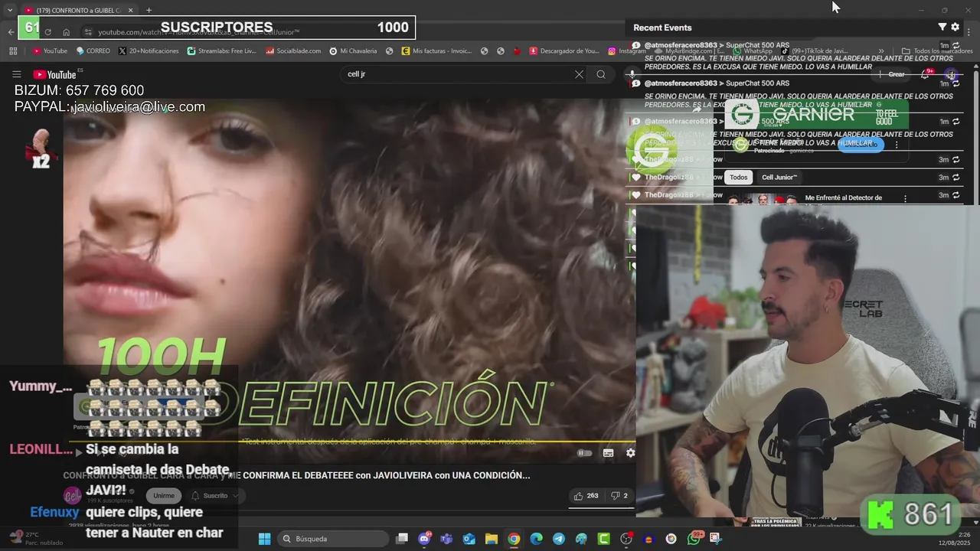Open Task View on the taskbar
The height and width of the screenshot is (551, 980).
[x=402, y=539]
